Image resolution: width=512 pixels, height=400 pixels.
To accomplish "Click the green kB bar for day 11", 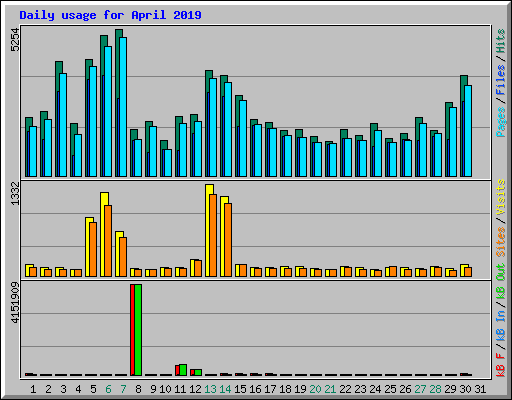I will [x=183, y=370].
